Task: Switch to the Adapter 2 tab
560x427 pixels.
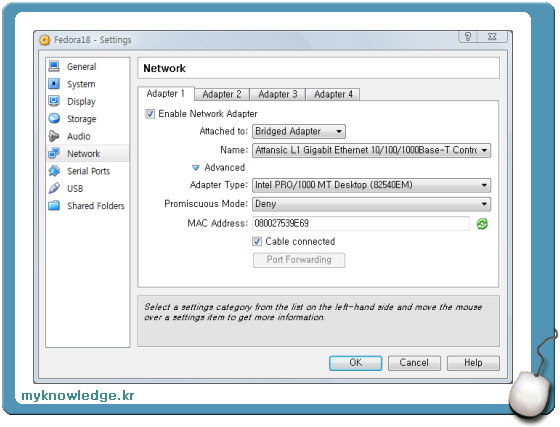Action: (x=222, y=94)
